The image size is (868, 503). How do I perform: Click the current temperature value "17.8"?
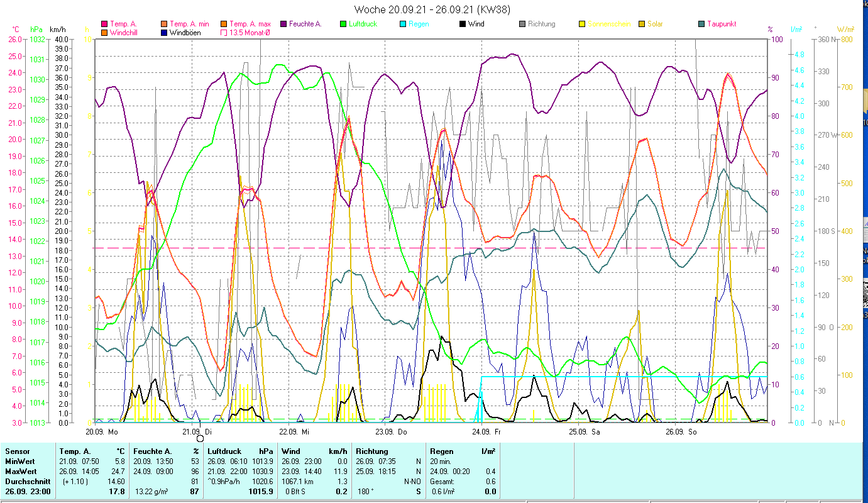tap(118, 492)
